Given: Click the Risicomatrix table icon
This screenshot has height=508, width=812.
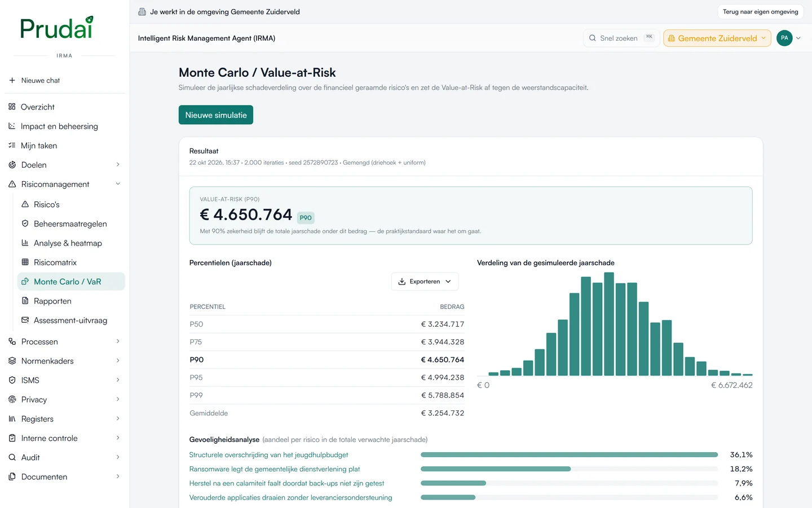Looking at the screenshot, I should (x=25, y=262).
